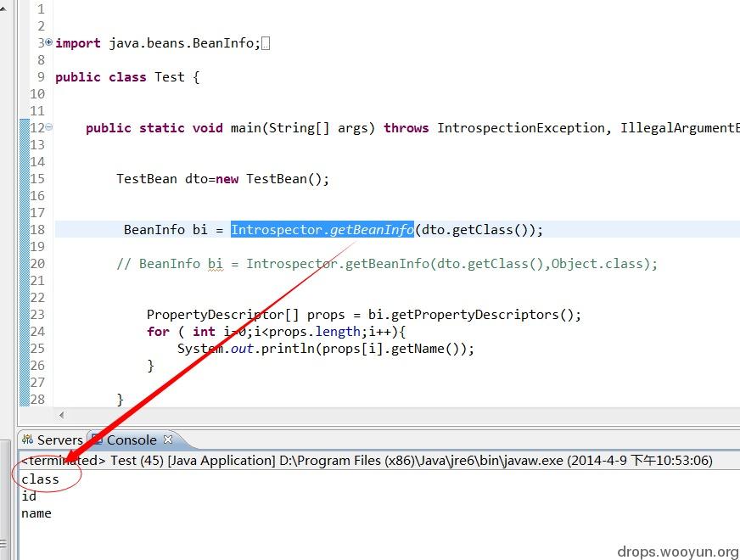
Task: Expand the folded import block
Action: [x=48, y=42]
